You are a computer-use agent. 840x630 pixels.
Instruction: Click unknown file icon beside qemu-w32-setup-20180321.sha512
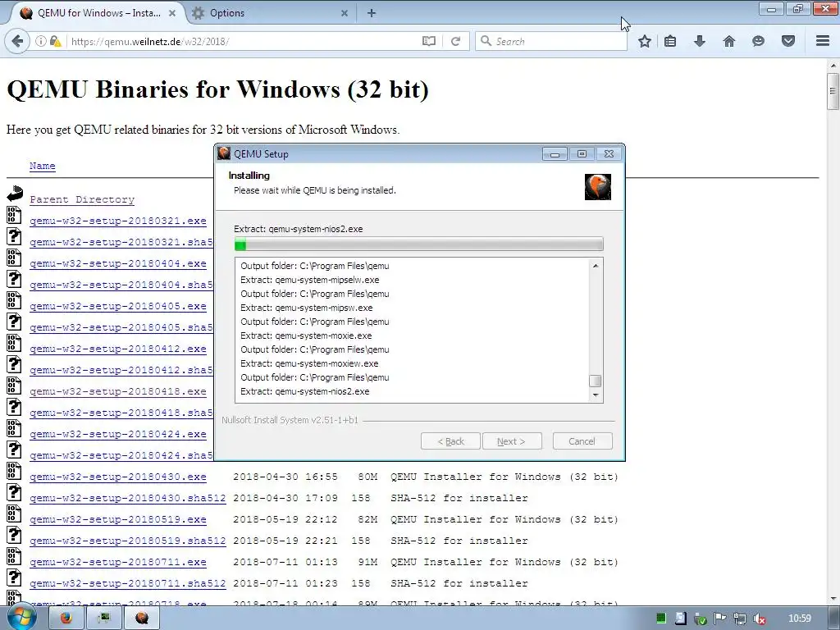(x=14, y=236)
